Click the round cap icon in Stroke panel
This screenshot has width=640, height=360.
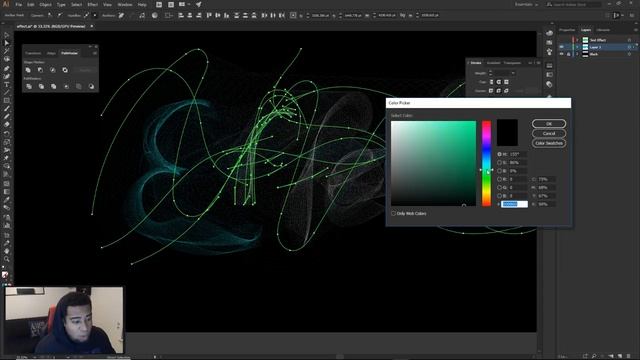pyautogui.click(x=499, y=82)
